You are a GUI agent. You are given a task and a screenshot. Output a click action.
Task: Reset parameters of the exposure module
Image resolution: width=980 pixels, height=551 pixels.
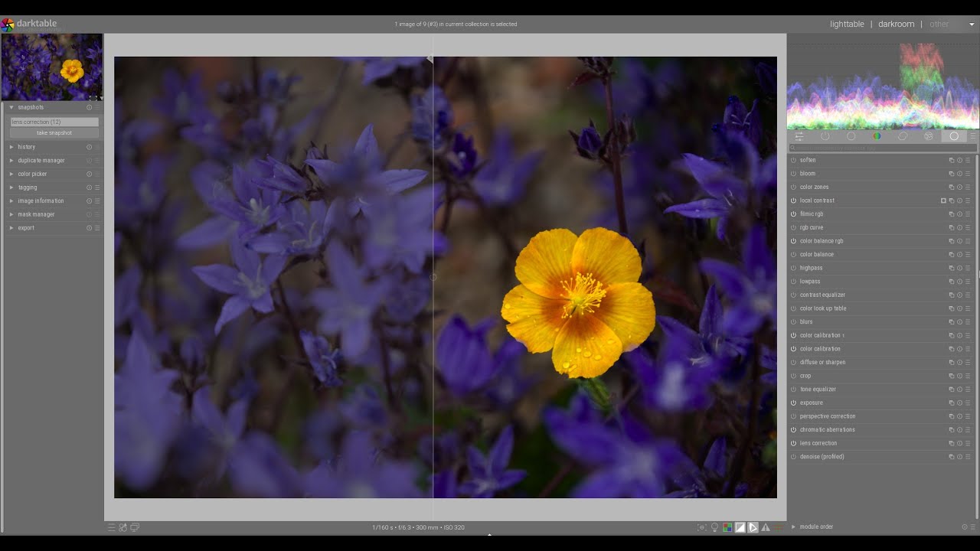[x=959, y=403]
